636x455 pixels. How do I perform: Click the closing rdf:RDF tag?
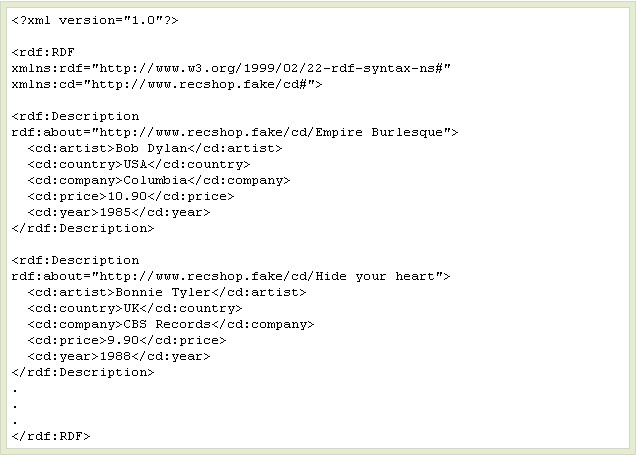(51, 436)
